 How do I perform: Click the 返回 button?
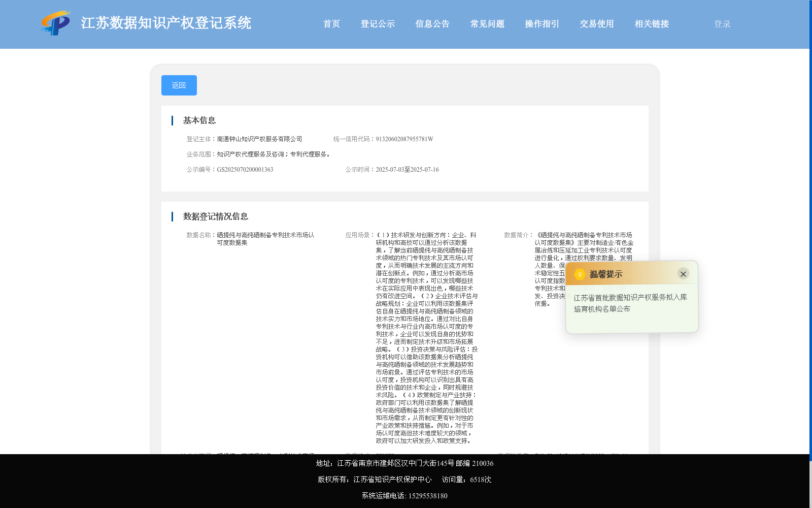pyautogui.click(x=179, y=85)
